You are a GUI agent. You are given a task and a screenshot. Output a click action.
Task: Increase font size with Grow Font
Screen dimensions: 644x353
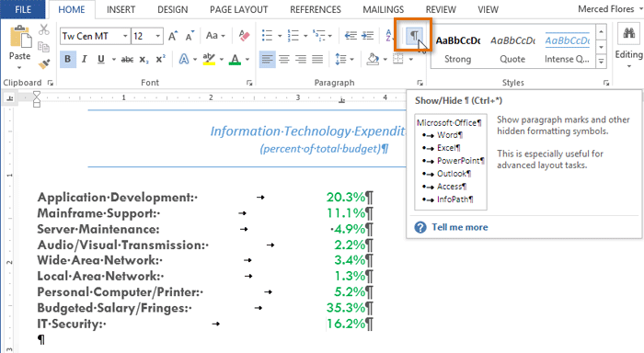(173, 36)
